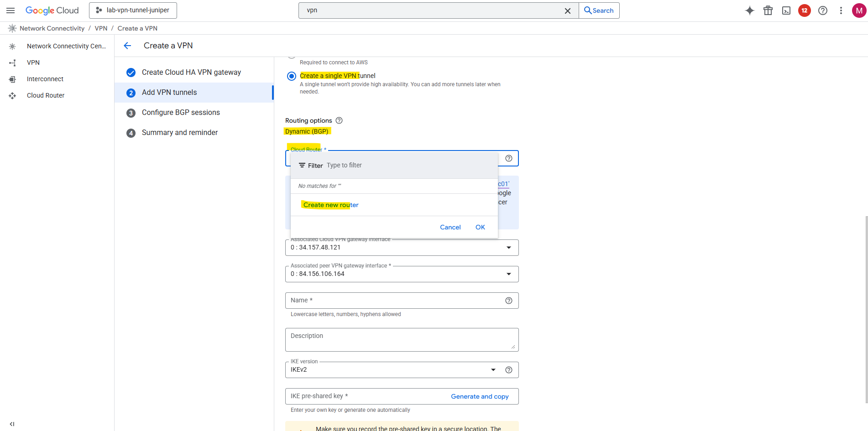Click Routing options help icon
The image size is (868, 431).
click(339, 120)
